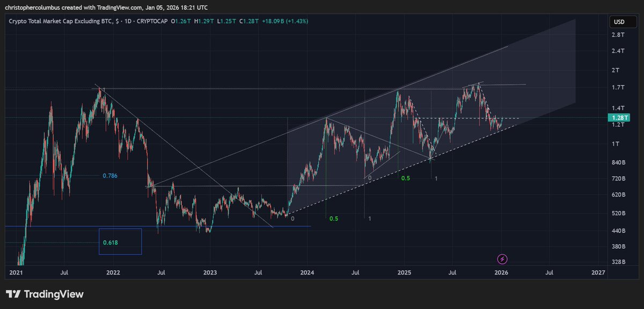Viewport: 644px width, 309px height.
Task: Click the 1T price axis label
Action: click(617, 144)
